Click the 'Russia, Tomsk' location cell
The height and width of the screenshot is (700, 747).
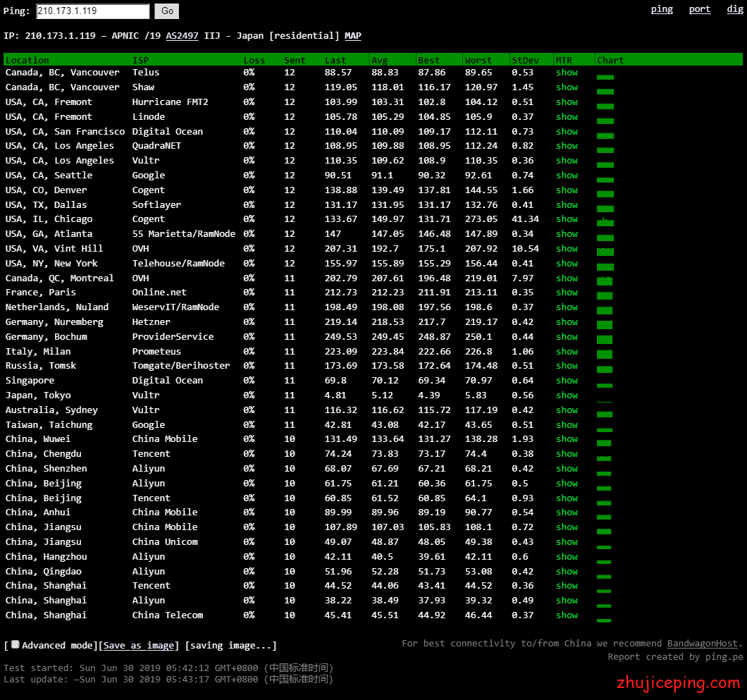tap(40, 366)
